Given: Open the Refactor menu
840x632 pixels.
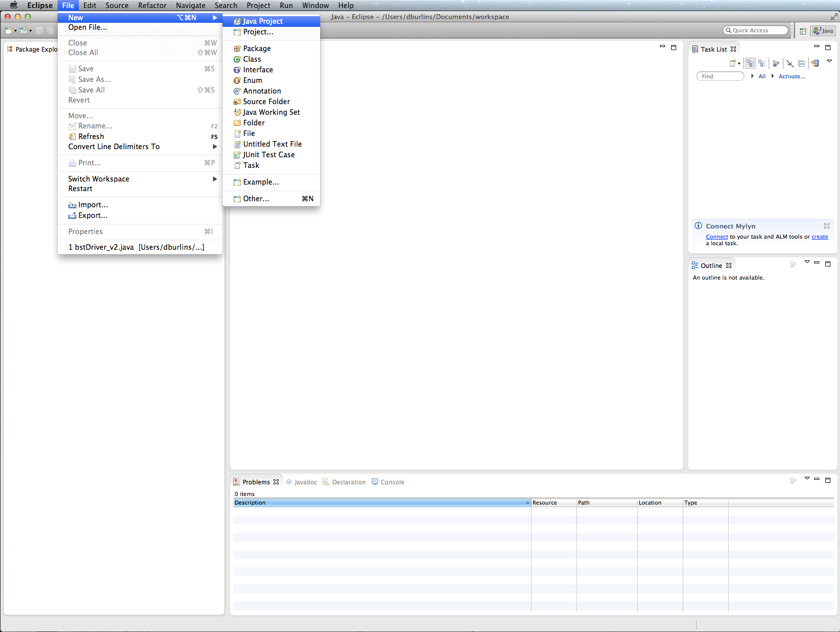Looking at the screenshot, I should tap(152, 6).
